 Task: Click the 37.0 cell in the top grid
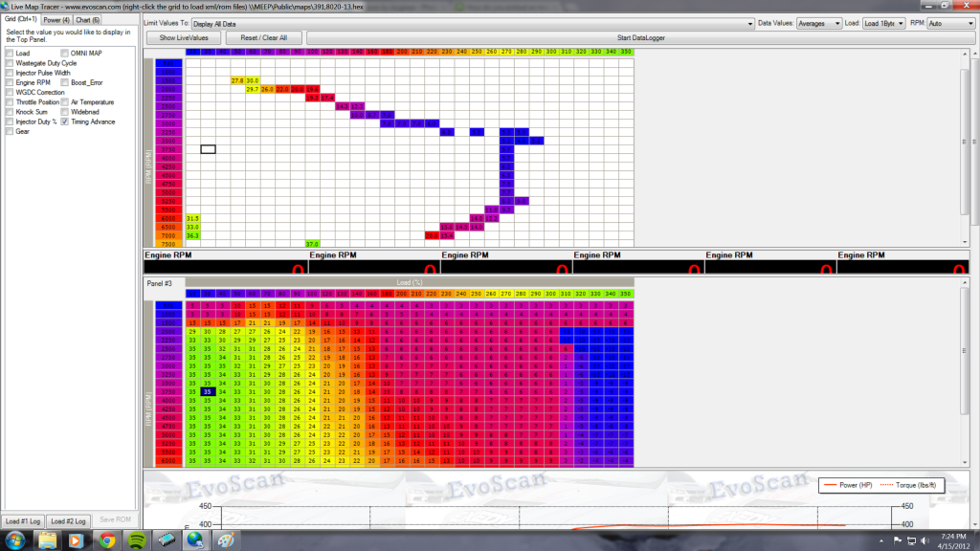[x=312, y=244]
